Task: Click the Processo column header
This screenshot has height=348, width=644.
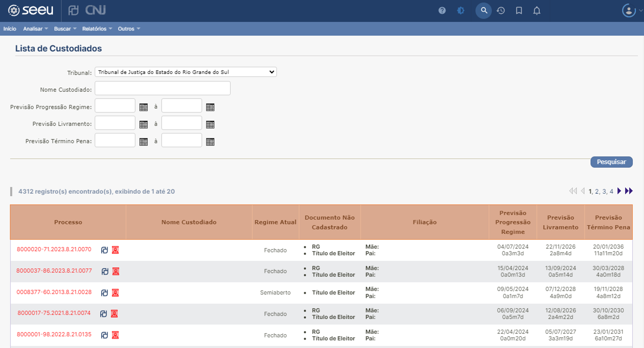Action: click(x=68, y=222)
